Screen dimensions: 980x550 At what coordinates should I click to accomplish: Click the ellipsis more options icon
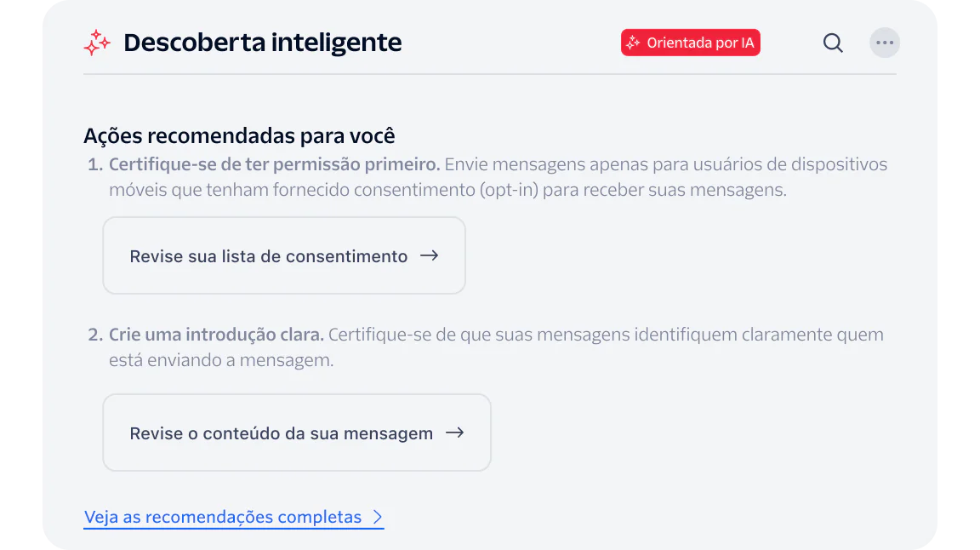885,43
